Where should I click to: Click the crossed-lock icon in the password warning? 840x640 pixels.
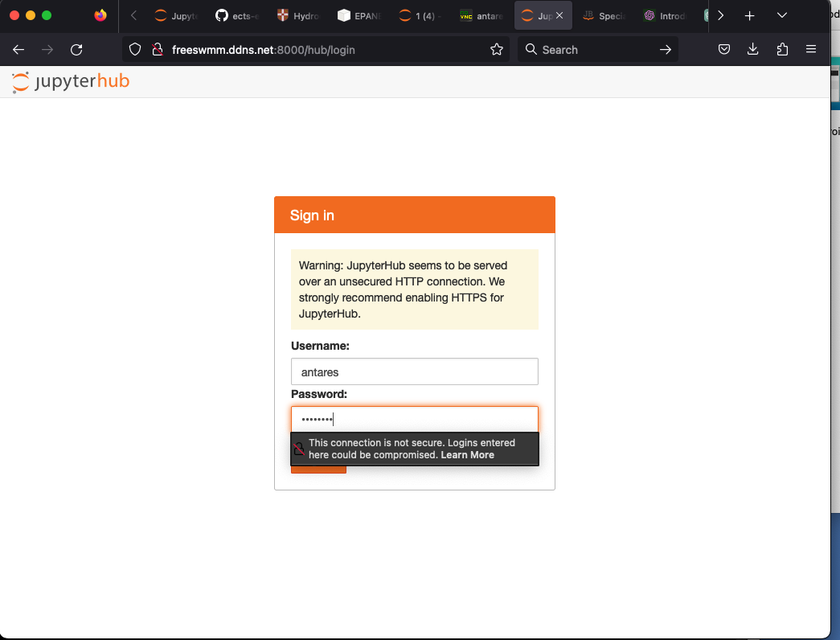click(x=299, y=449)
